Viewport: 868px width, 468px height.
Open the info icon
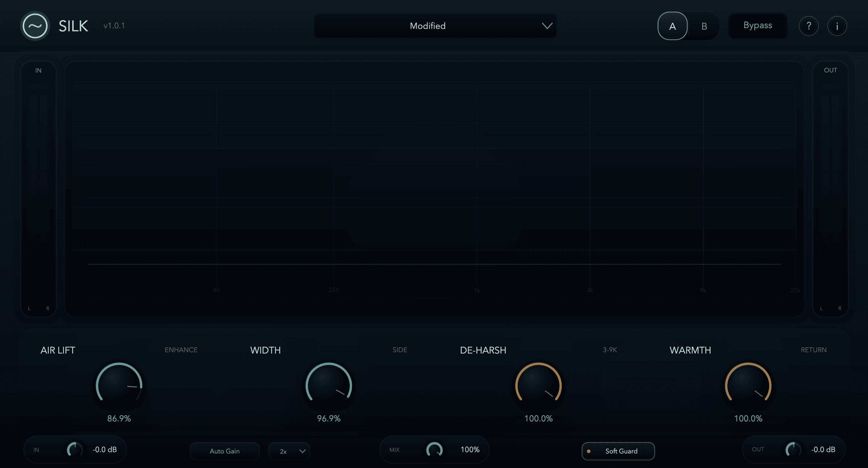click(x=837, y=26)
